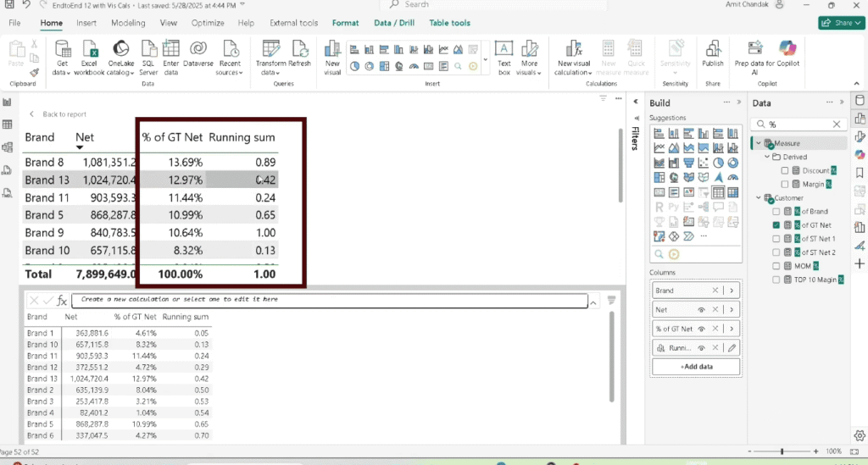
Task: Remove Brand field from Columns
Action: pyautogui.click(x=715, y=291)
